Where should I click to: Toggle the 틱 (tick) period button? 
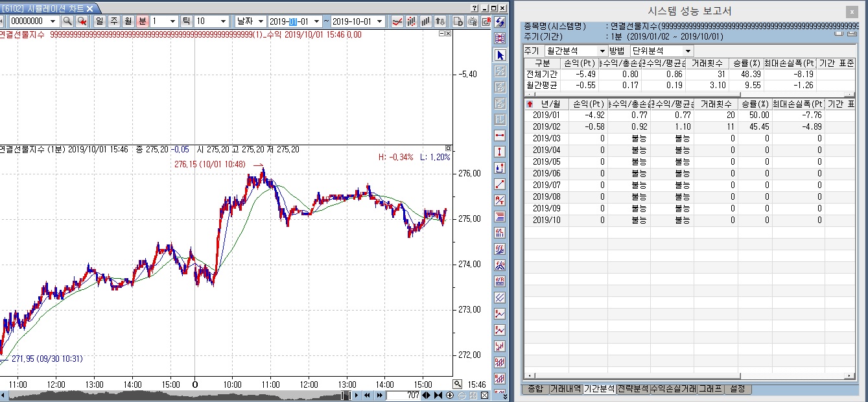pyautogui.click(x=186, y=21)
